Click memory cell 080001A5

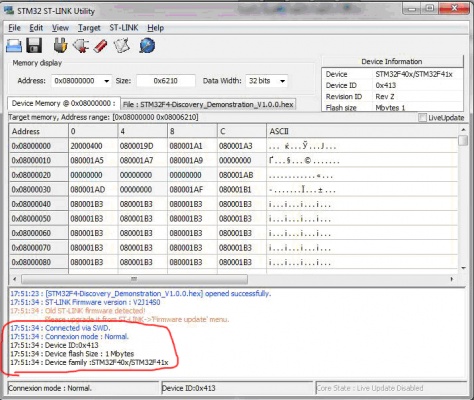click(93, 160)
